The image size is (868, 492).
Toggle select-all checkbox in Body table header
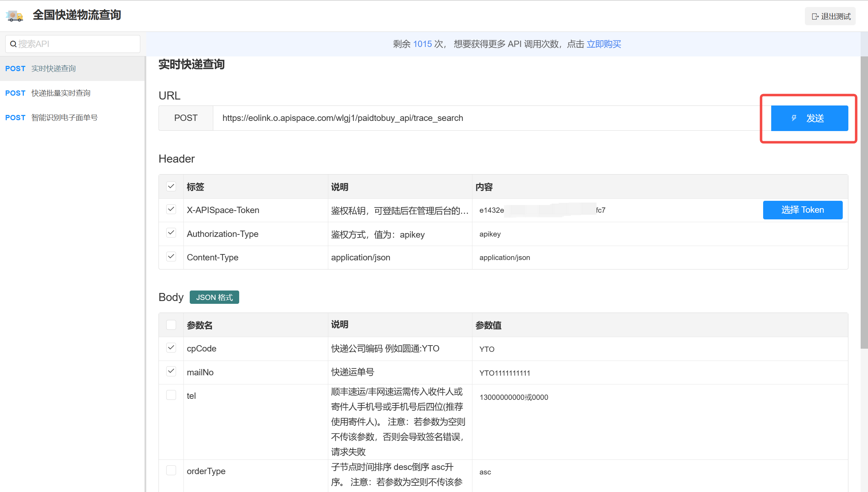pos(171,325)
